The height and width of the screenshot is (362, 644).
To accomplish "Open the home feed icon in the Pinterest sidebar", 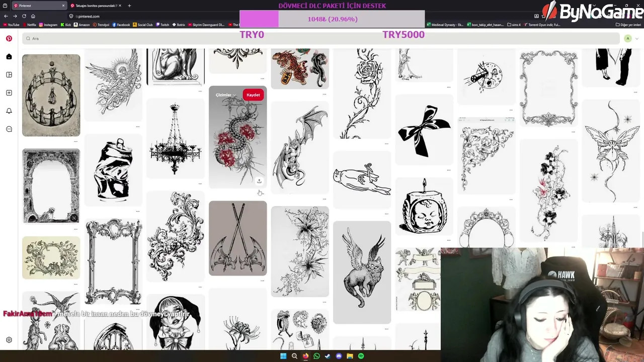I will point(9,57).
